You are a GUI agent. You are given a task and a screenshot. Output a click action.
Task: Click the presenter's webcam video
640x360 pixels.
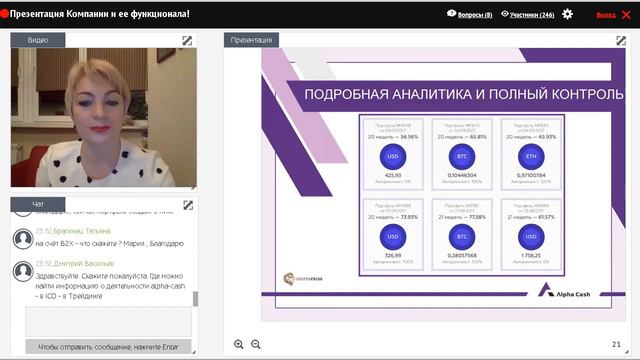pyautogui.click(x=104, y=118)
